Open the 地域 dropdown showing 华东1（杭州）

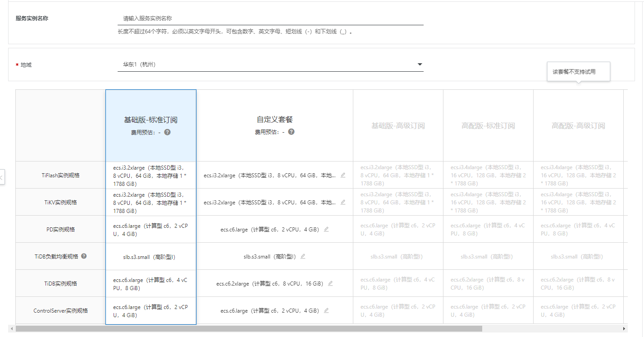click(x=270, y=65)
